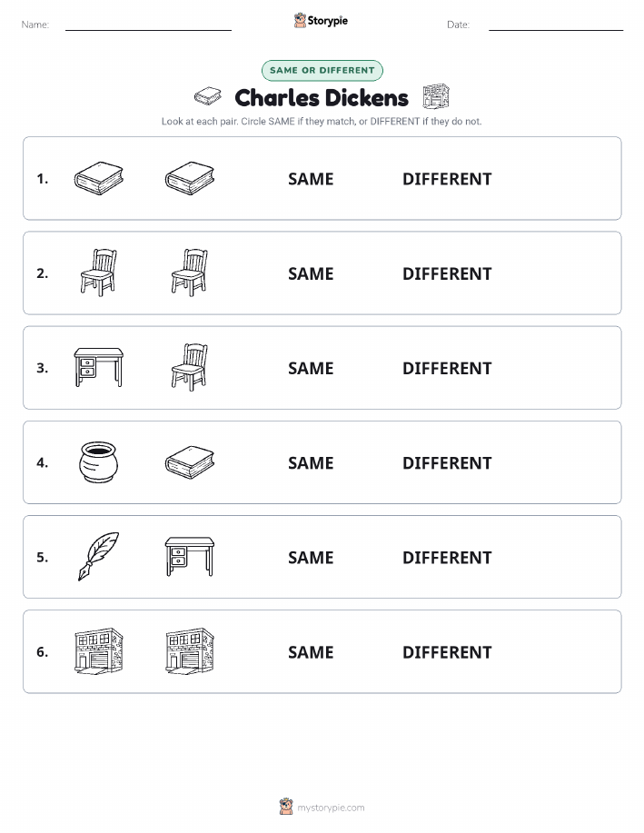Choose DIFFERENT for pair 3
The height and width of the screenshot is (833, 644).
[447, 368]
